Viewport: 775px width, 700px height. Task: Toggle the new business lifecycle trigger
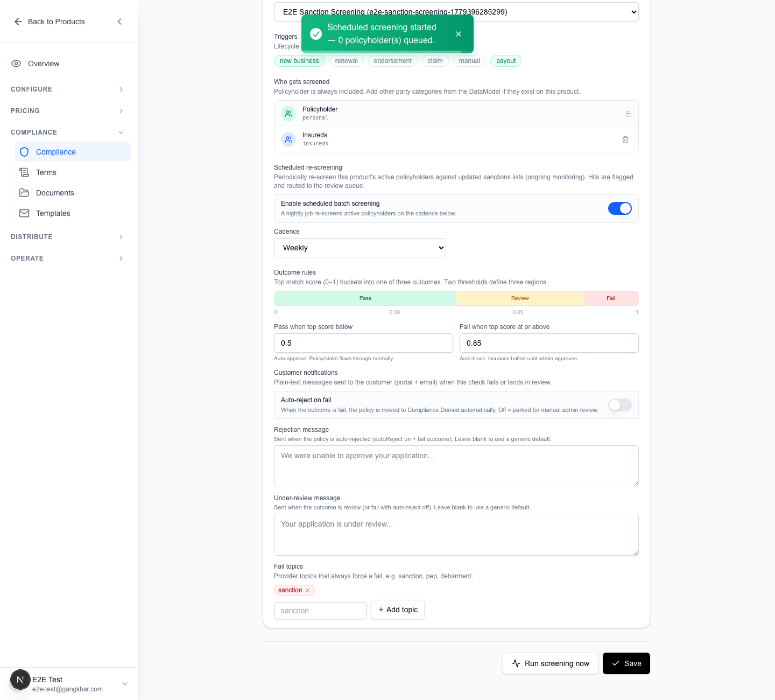coord(299,61)
